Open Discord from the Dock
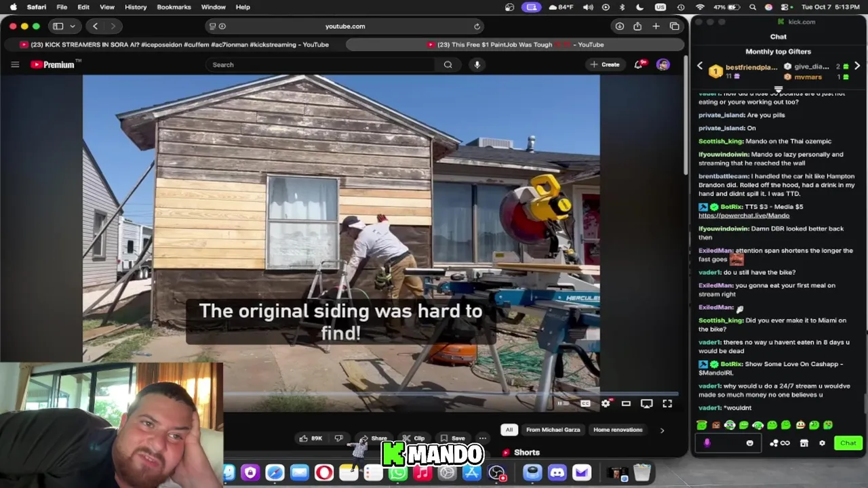The image size is (868, 488). click(x=557, y=472)
